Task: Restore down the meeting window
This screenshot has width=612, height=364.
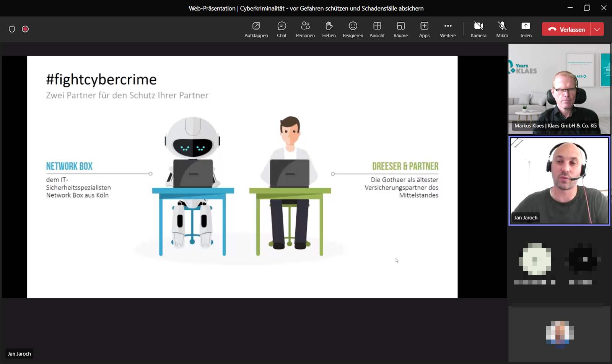Action: 587,8
